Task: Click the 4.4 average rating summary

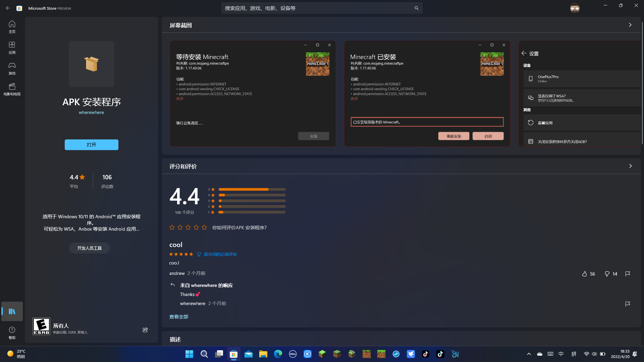Action: coord(77,181)
